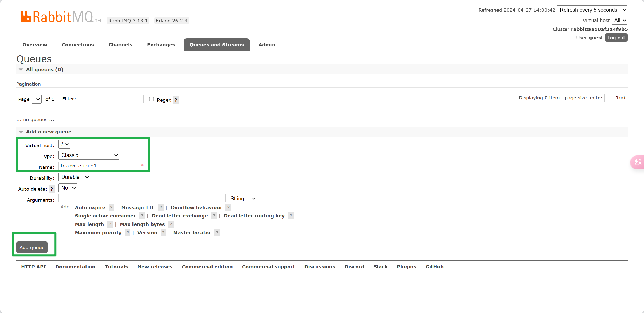This screenshot has width=644, height=313.
Task: Click the RabbitMQ logo
Action: click(x=57, y=17)
